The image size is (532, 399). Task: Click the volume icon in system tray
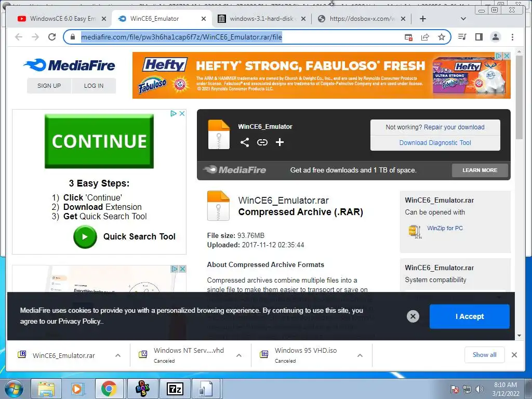[x=480, y=389]
